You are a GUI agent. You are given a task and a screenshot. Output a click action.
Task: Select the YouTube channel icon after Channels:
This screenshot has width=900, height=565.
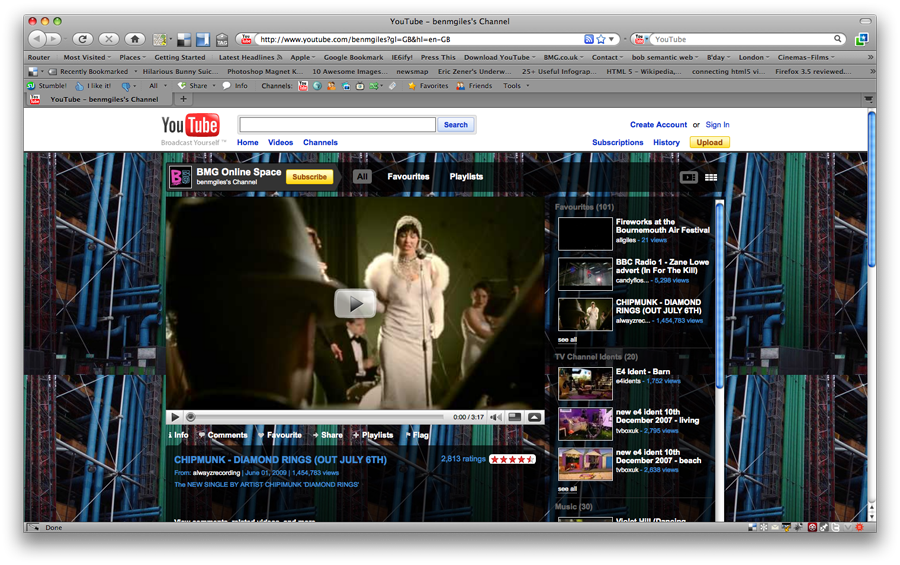(x=303, y=86)
